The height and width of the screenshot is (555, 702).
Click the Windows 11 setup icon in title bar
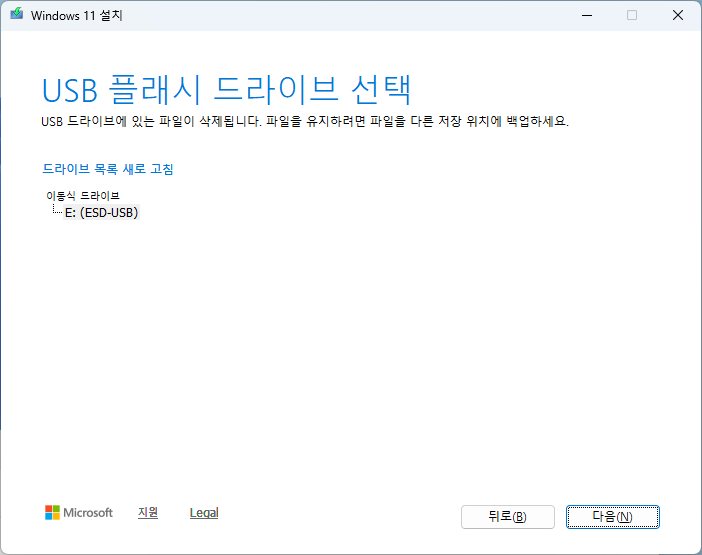(17, 14)
